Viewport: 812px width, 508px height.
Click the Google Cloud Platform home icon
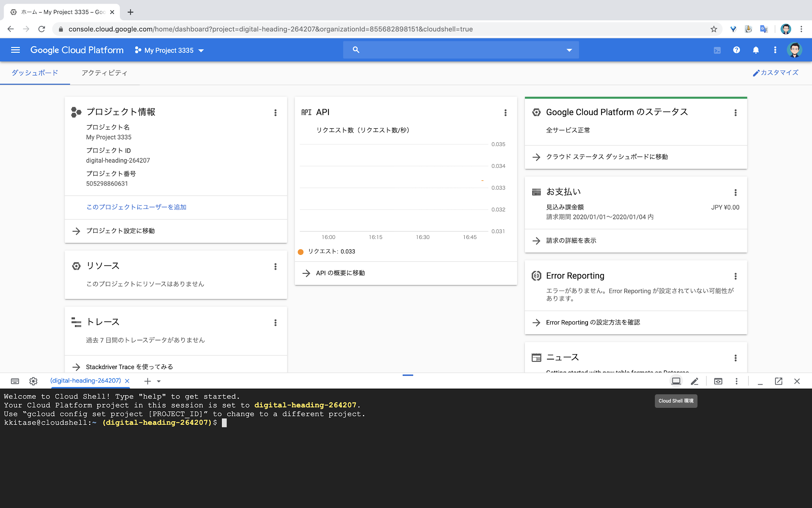pyautogui.click(x=76, y=50)
